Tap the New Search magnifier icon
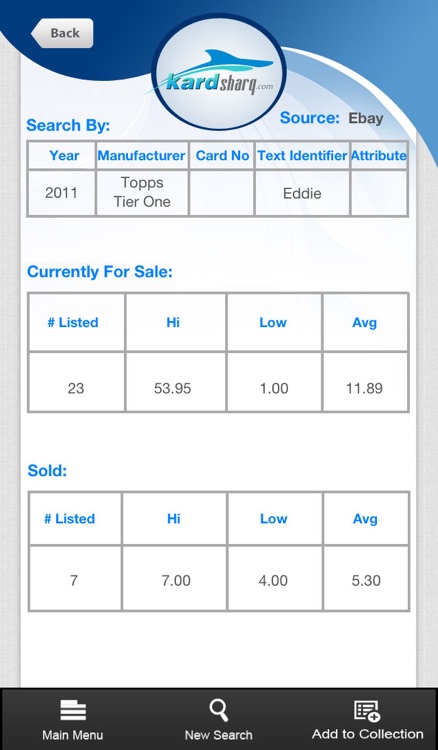The width and height of the screenshot is (438, 750). click(219, 710)
